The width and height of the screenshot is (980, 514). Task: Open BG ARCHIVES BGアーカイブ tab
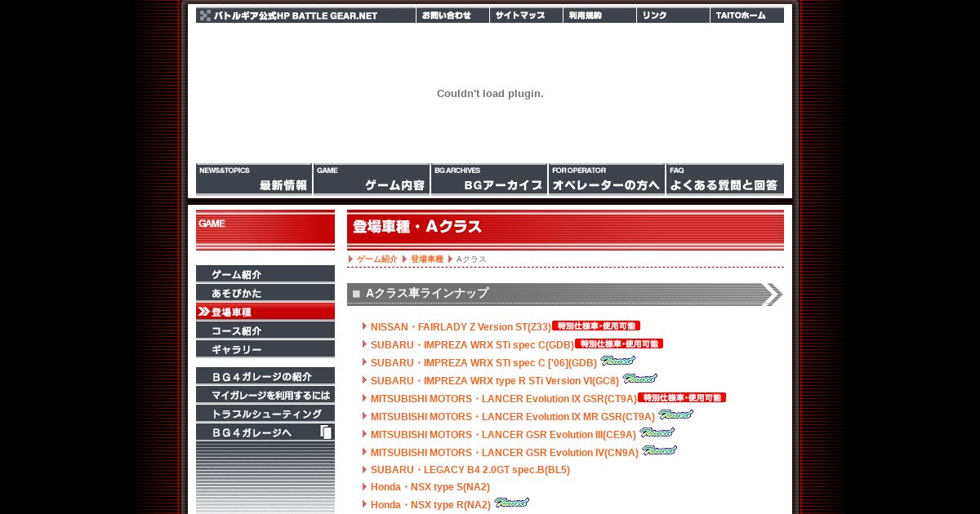(489, 179)
